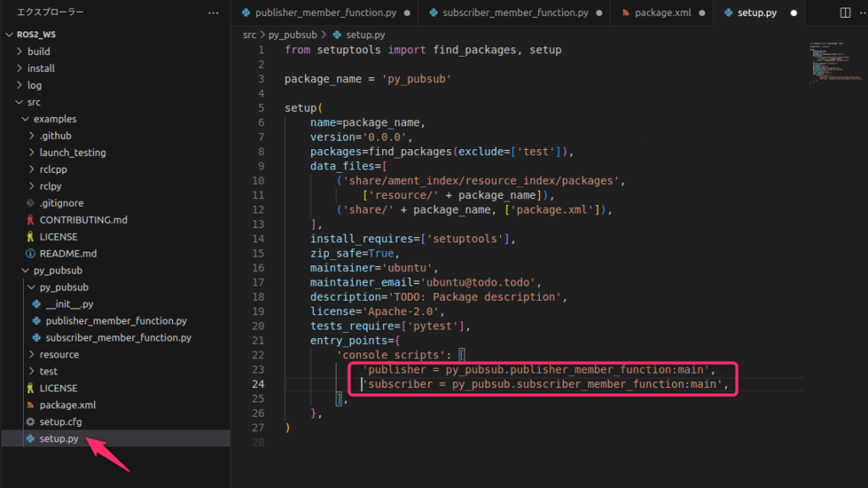Open Explorer more actions ellipsis menu

point(213,13)
